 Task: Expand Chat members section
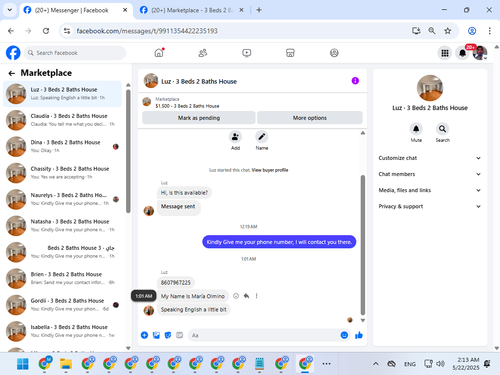click(x=430, y=174)
